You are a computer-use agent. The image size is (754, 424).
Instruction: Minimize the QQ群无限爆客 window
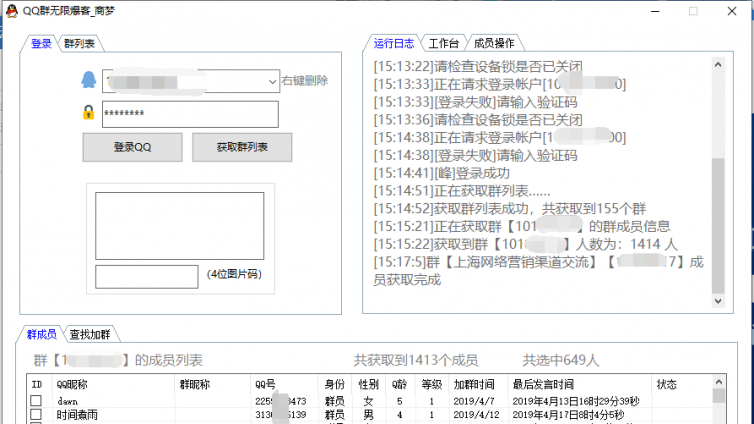[x=655, y=11]
